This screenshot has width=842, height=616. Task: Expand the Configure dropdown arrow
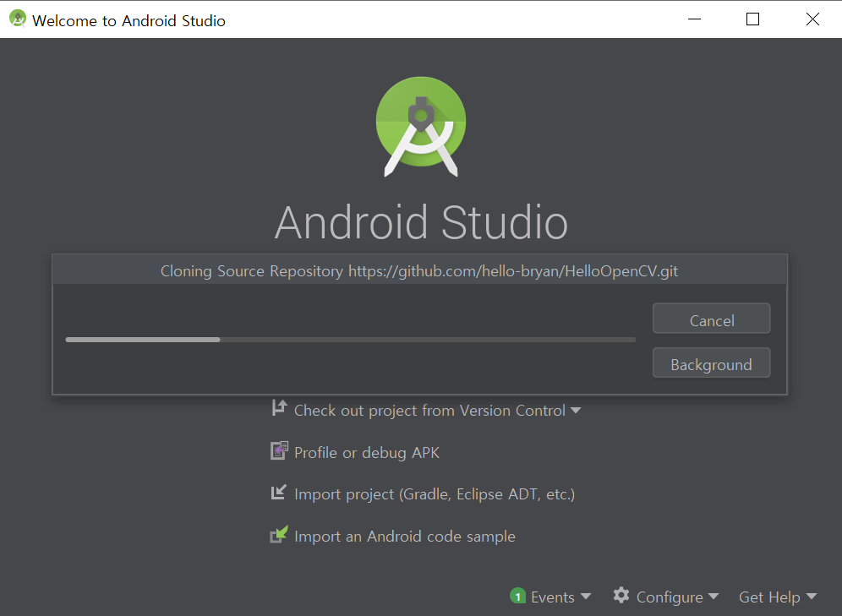click(714, 597)
